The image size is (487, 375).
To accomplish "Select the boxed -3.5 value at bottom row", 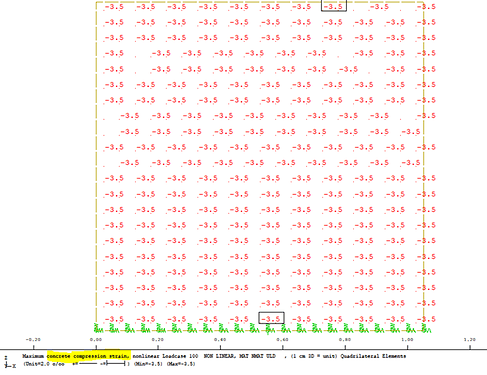I will click(271, 318).
